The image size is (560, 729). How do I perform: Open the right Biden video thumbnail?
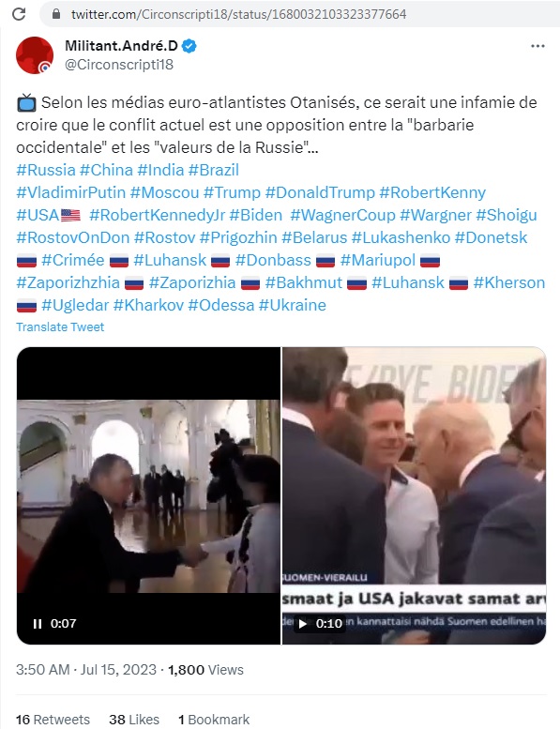click(414, 495)
